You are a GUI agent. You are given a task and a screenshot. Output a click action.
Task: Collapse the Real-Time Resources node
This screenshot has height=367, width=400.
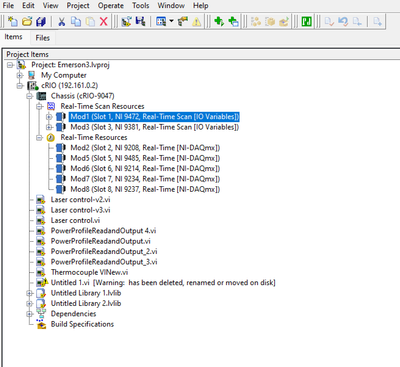[x=39, y=137]
